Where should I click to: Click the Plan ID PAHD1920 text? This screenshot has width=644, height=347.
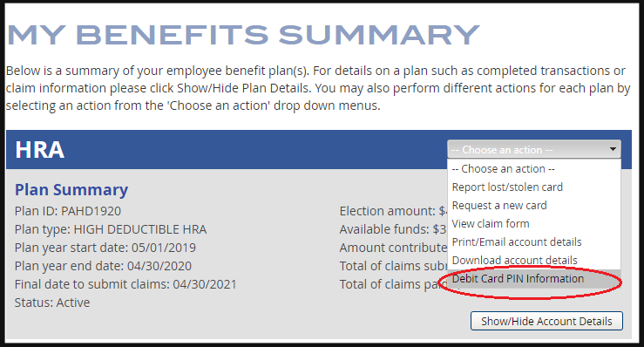(x=68, y=211)
